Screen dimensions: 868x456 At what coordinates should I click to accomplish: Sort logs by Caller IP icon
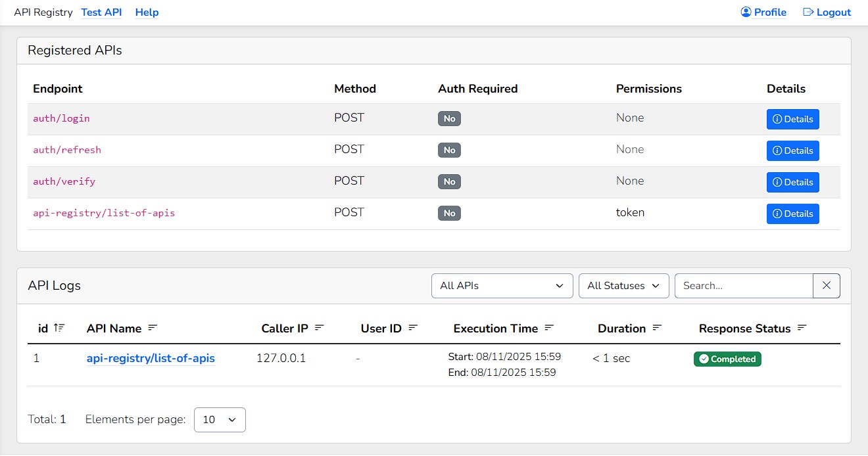point(320,328)
